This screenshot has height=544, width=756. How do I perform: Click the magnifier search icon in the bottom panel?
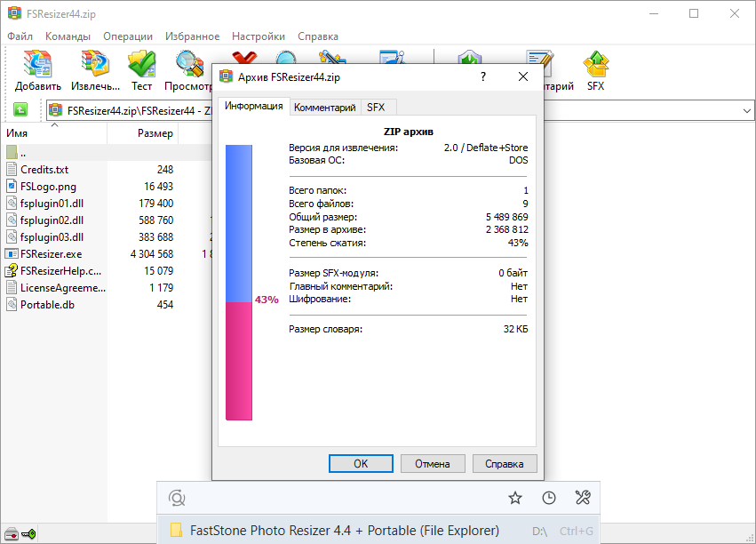tap(177, 498)
